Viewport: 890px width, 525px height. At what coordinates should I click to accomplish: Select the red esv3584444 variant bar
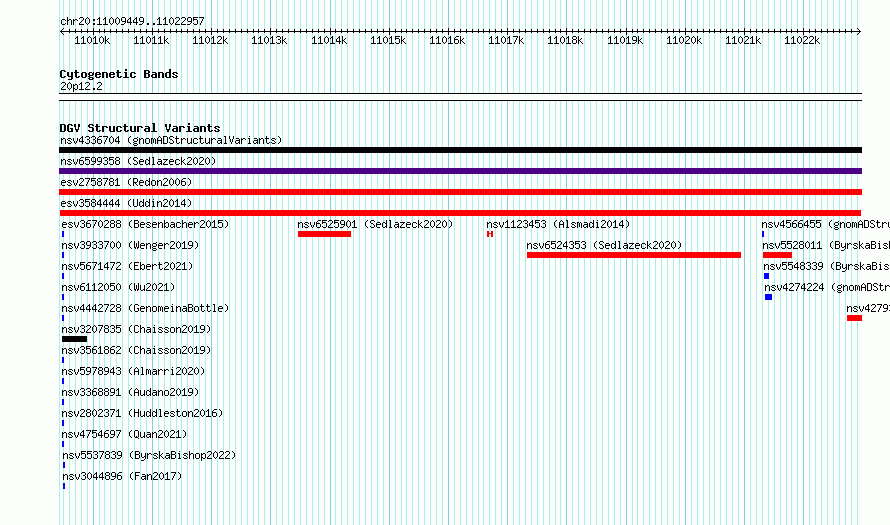pyautogui.click(x=460, y=213)
